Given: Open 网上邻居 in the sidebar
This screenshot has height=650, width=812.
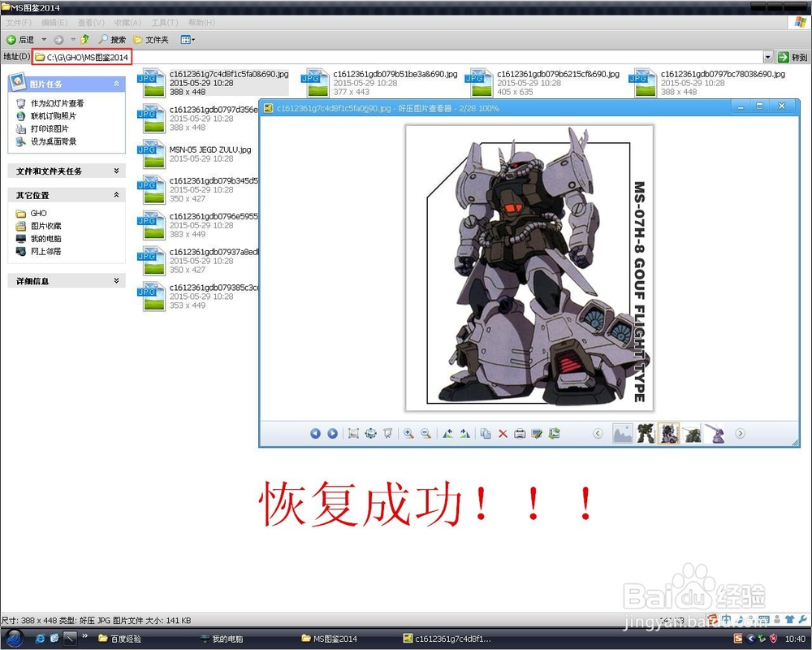Looking at the screenshot, I should (x=45, y=251).
